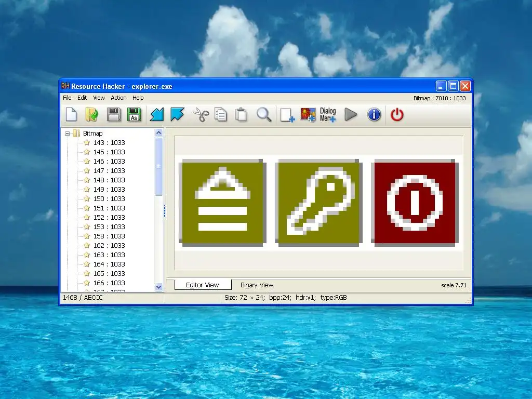
Task: Click the star icon beside 158 : 1033
Action: tap(87, 236)
